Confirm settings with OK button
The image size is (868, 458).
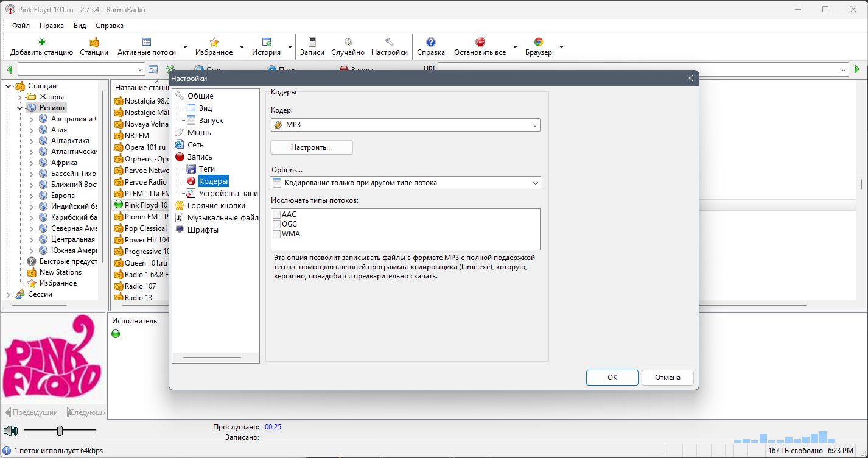pyautogui.click(x=612, y=378)
